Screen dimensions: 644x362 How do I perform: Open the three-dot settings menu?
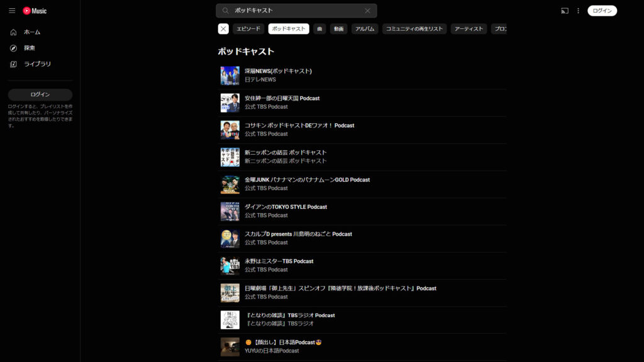tap(579, 11)
